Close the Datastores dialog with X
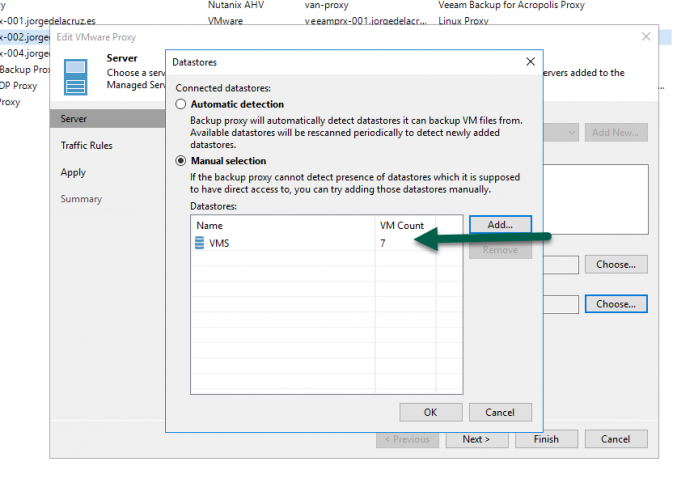Image resolution: width=694 pixels, height=483 pixels. coord(530,62)
